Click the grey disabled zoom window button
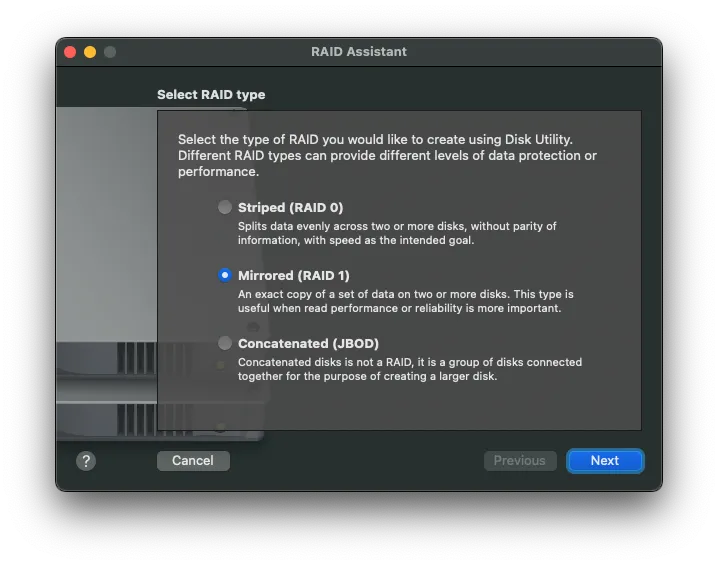The width and height of the screenshot is (718, 565). (x=110, y=52)
